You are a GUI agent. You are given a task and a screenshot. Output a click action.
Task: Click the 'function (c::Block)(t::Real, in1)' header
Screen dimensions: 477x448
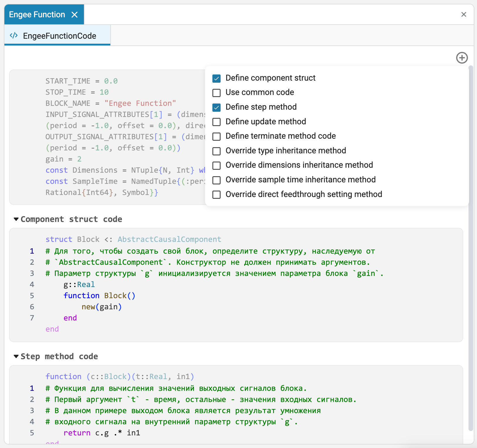click(x=120, y=376)
